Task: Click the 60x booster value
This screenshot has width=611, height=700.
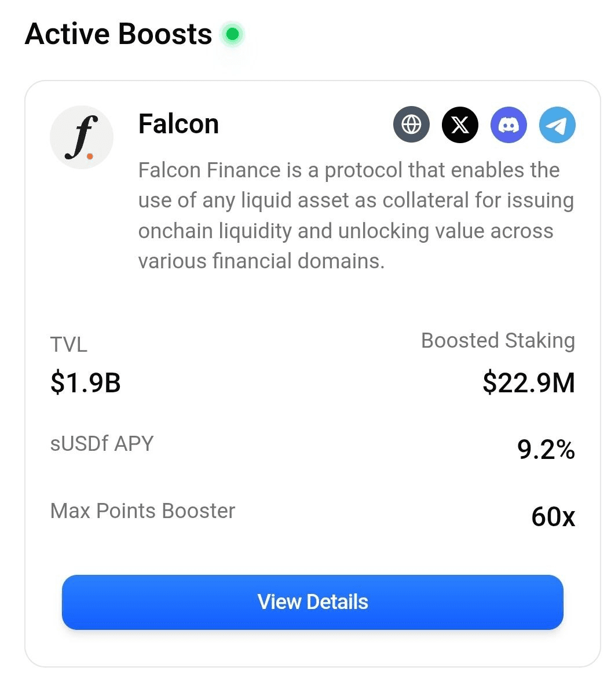Action: pyautogui.click(x=553, y=516)
